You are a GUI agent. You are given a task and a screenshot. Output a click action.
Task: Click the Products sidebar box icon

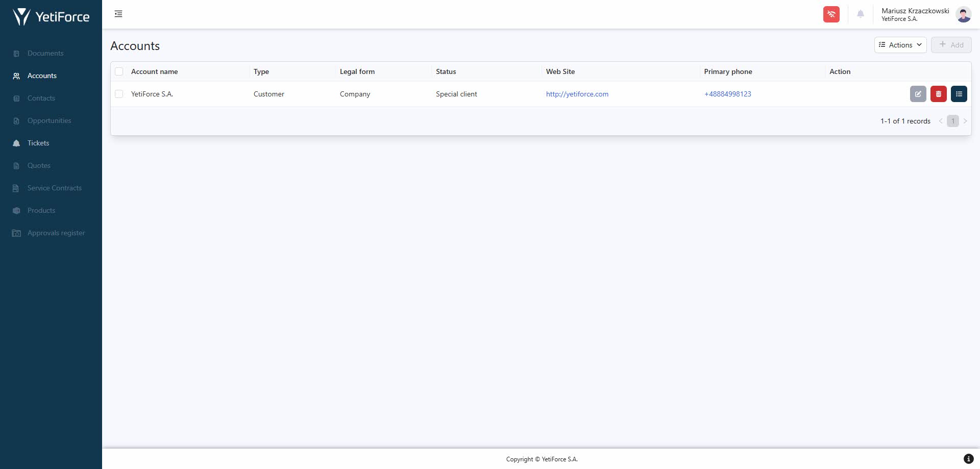coord(16,211)
